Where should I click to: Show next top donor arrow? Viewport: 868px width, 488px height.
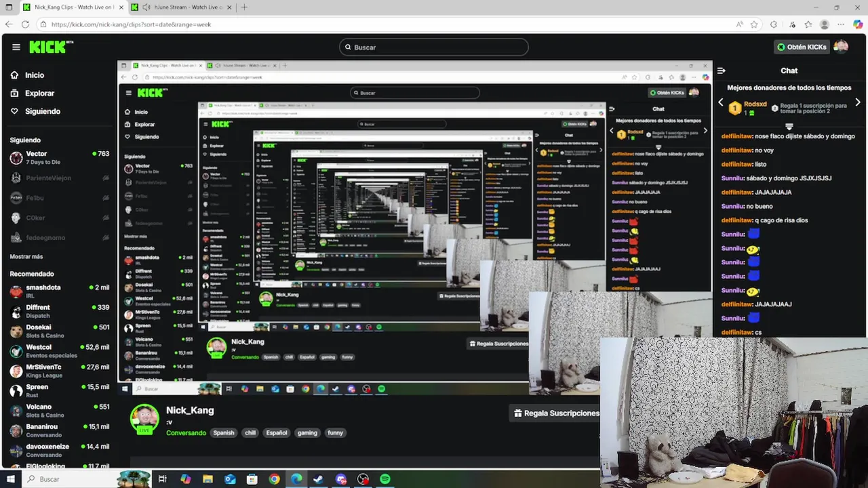(858, 102)
